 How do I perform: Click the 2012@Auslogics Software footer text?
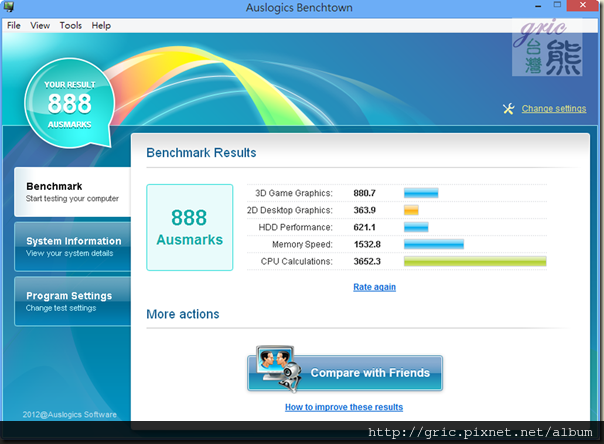point(69,414)
